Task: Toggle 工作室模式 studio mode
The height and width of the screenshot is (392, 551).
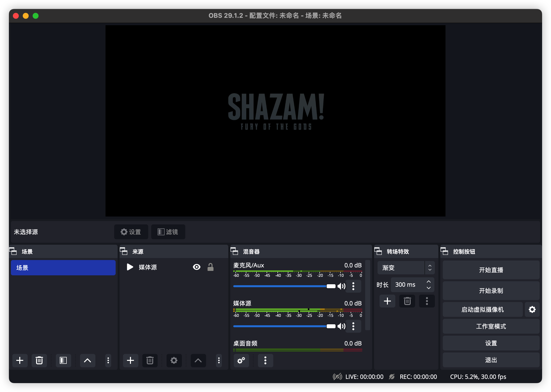Action: point(491,326)
